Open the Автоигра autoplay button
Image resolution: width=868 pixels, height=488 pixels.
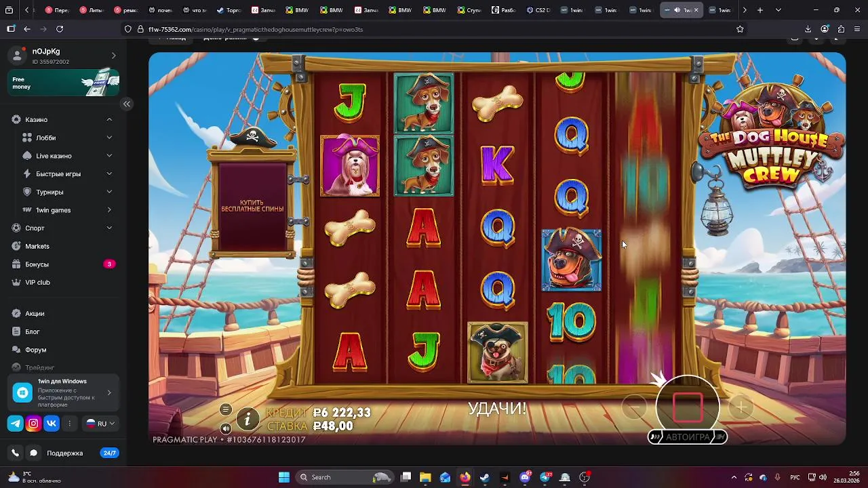tap(688, 437)
